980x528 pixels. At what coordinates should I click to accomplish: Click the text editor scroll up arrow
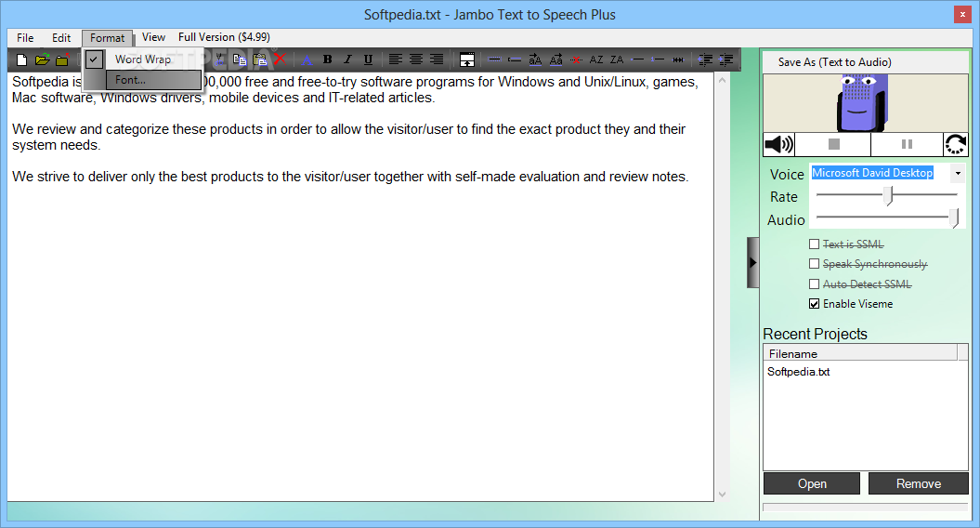point(722,81)
